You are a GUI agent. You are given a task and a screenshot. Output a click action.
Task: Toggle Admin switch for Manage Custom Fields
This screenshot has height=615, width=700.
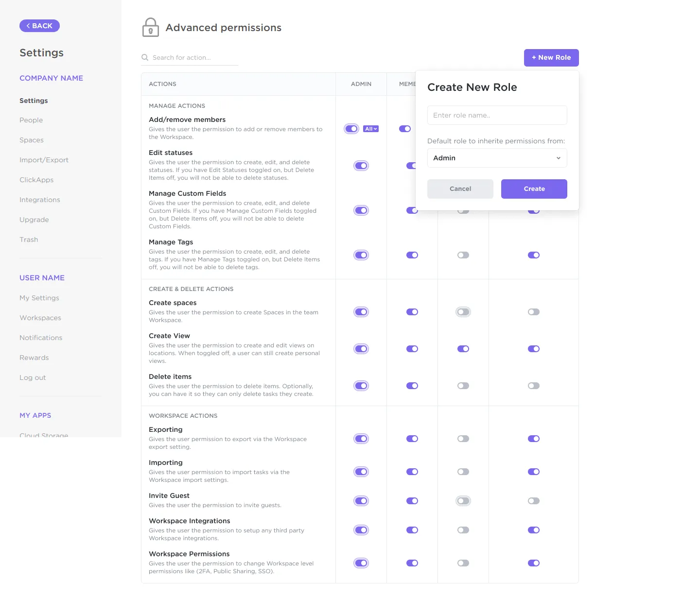click(361, 210)
